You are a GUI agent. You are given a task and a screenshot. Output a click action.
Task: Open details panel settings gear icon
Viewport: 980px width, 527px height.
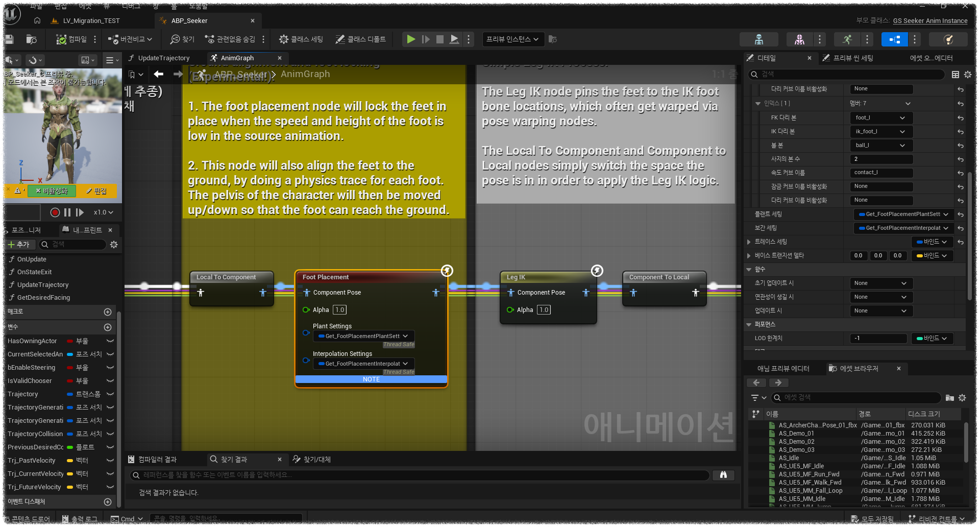tap(968, 75)
